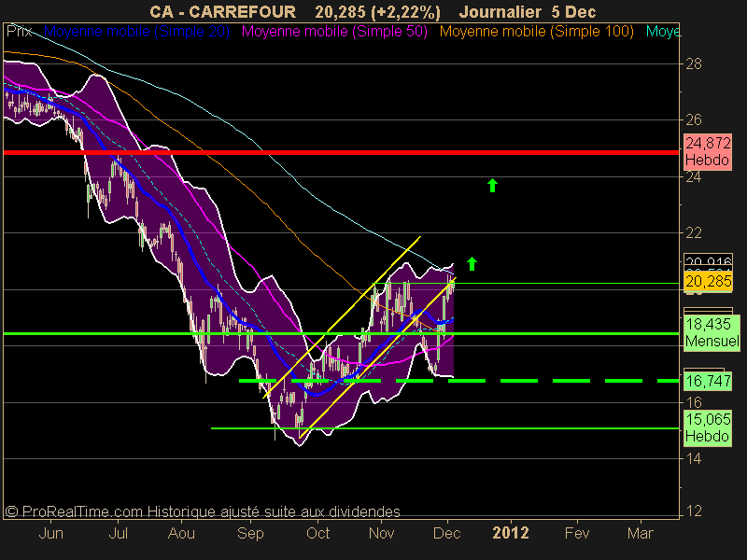747x560 pixels.
Task: Click the price change '20,285 (+2,22%)' in title
Action: point(377,12)
